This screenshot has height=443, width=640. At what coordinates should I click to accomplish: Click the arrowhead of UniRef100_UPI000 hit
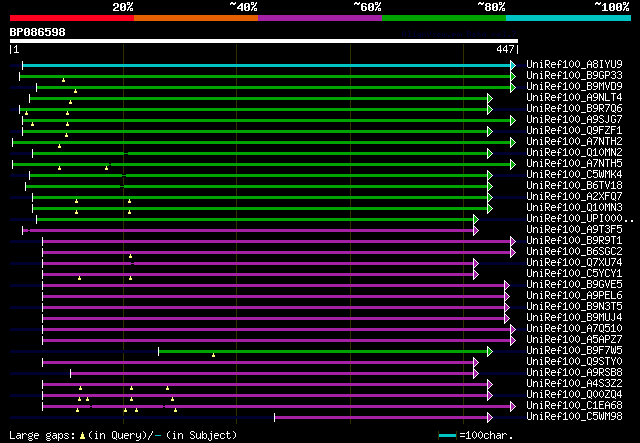pyautogui.click(x=476, y=219)
